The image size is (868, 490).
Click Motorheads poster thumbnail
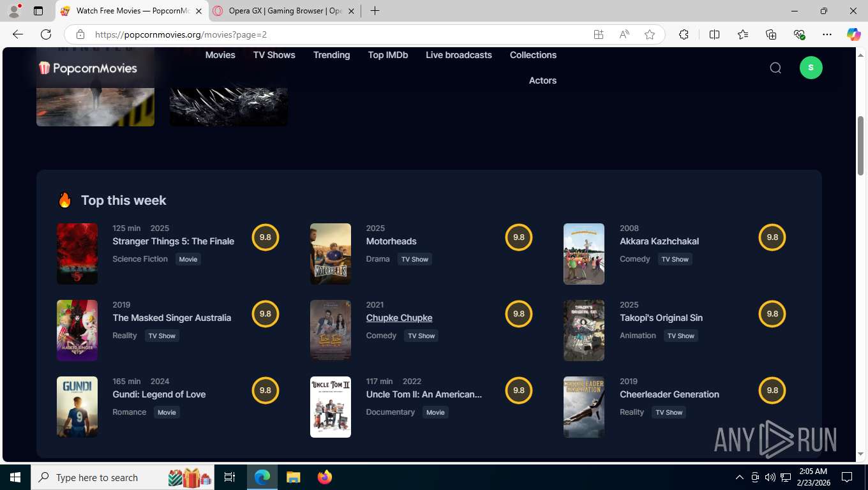331,254
